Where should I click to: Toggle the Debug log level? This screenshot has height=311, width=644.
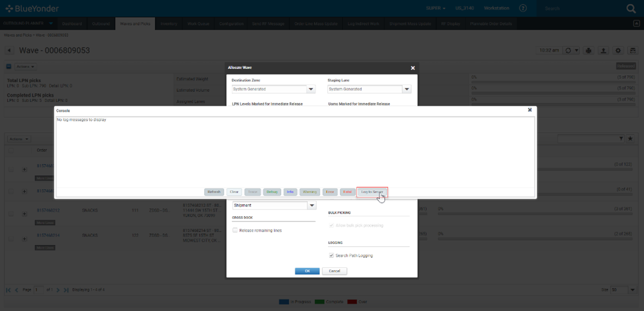(x=272, y=192)
